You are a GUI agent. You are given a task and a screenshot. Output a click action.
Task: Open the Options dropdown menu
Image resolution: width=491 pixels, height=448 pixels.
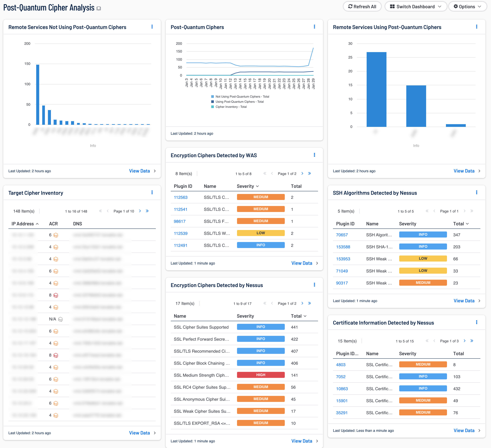(467, 7)
